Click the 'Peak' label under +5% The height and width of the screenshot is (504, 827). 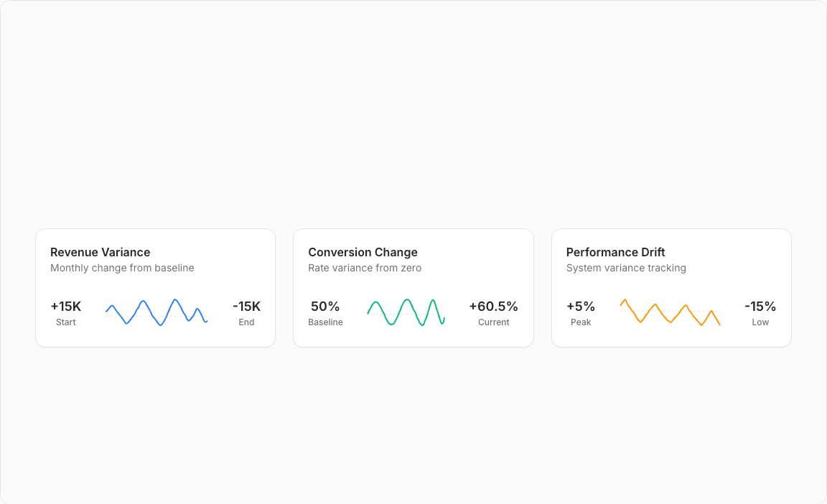tap(581, 322)
